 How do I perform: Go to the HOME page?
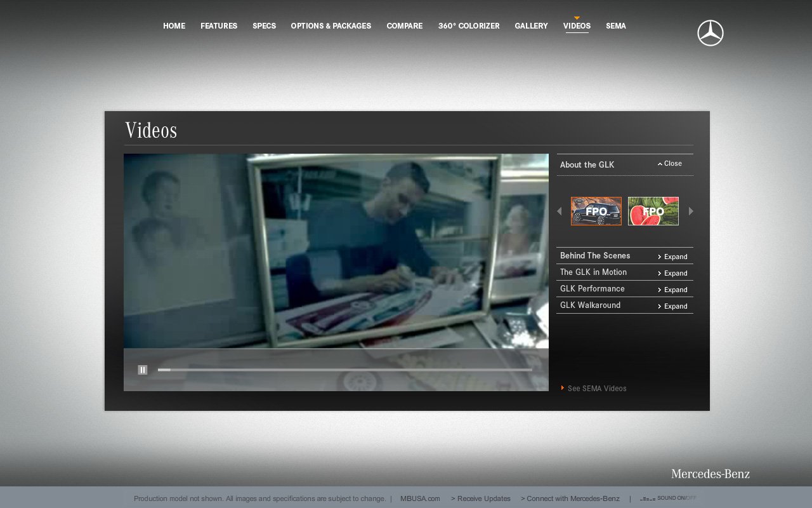click(174, 26)
